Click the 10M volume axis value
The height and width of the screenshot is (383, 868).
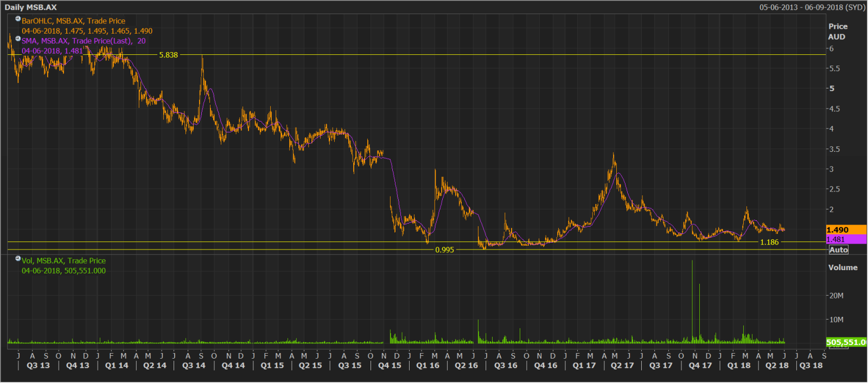[x=836, y=320]
